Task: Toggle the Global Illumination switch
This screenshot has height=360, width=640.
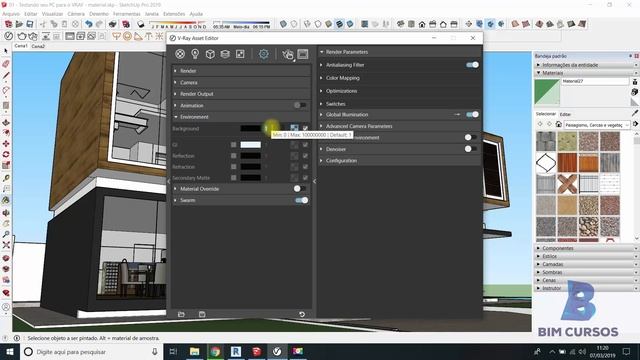Action: coord(472,115)
